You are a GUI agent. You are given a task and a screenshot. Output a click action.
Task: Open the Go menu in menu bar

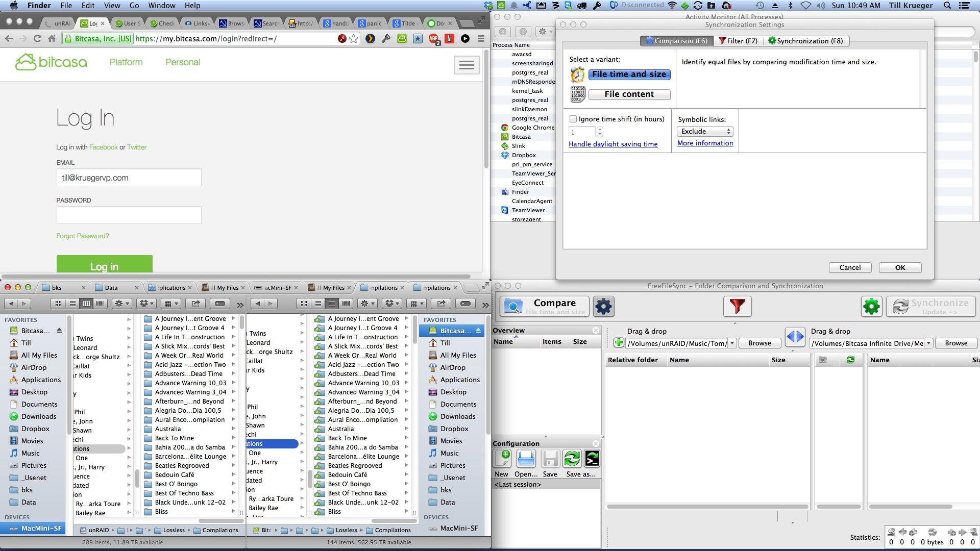pos(134,6)
